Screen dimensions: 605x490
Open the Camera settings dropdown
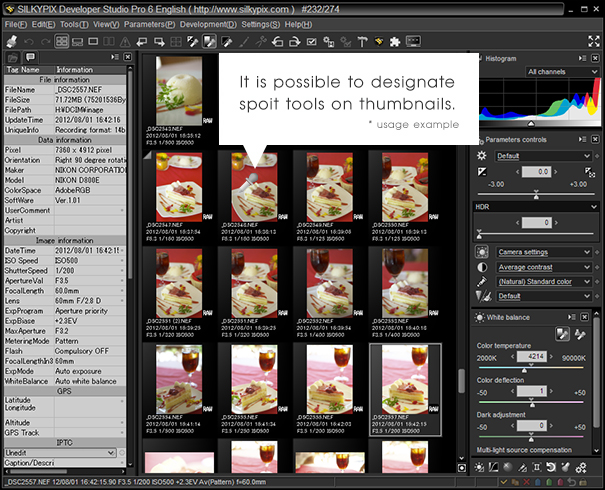[543, 252]
